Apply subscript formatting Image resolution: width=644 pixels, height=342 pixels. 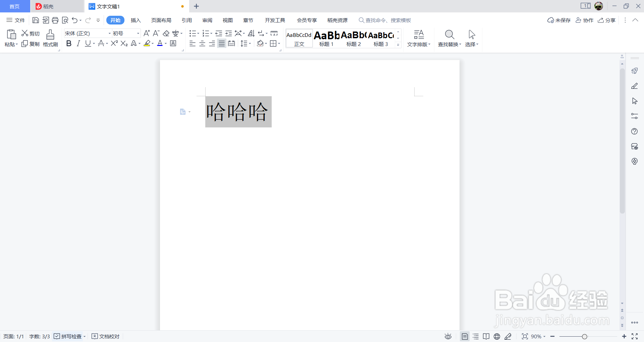124,43
